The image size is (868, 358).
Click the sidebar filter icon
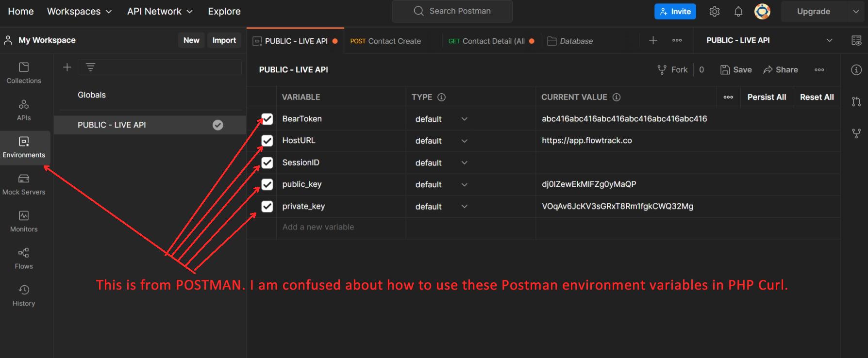coord(90,67)
